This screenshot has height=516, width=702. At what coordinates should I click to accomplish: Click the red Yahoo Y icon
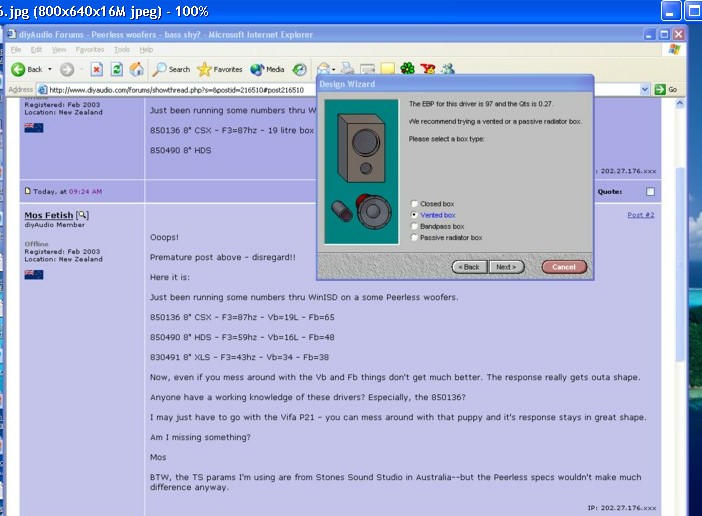click(428, 68)
